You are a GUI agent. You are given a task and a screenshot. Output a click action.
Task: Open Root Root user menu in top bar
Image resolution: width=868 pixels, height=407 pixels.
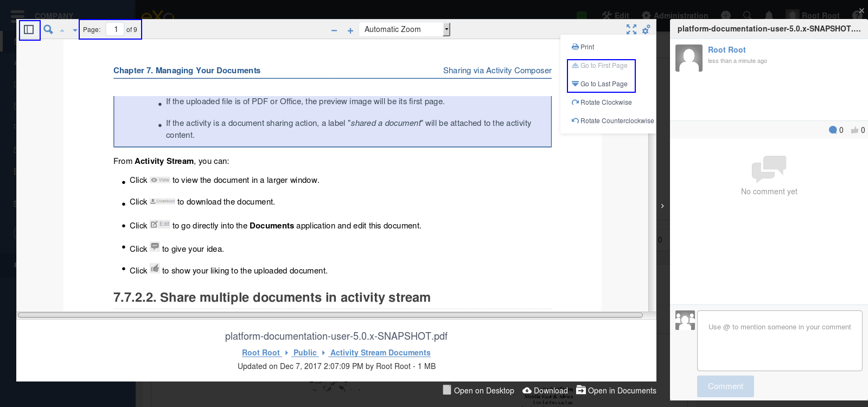[814, 16]
